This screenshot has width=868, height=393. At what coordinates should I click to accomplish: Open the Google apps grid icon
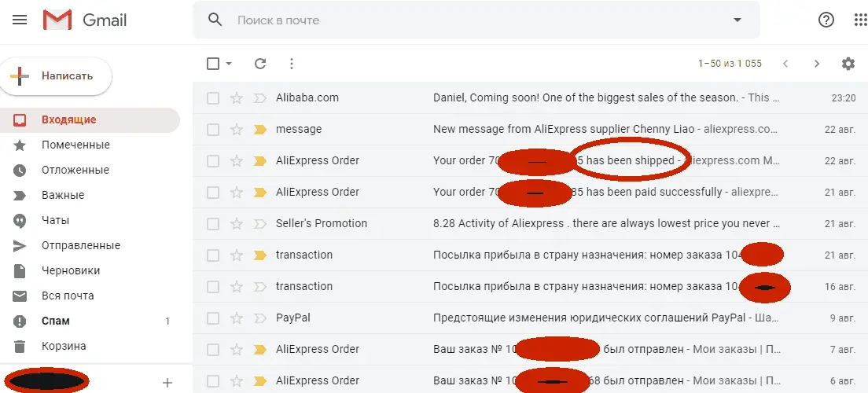[861, 20]
